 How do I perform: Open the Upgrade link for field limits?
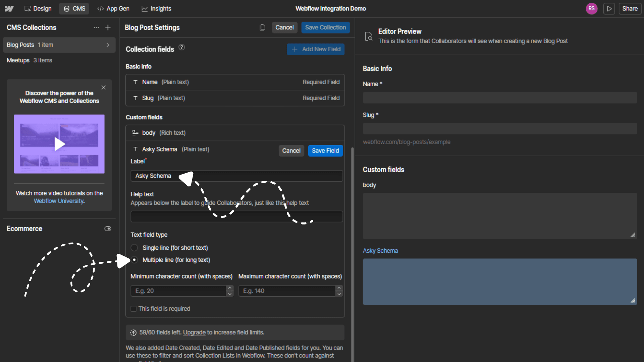tap(194, 332)
